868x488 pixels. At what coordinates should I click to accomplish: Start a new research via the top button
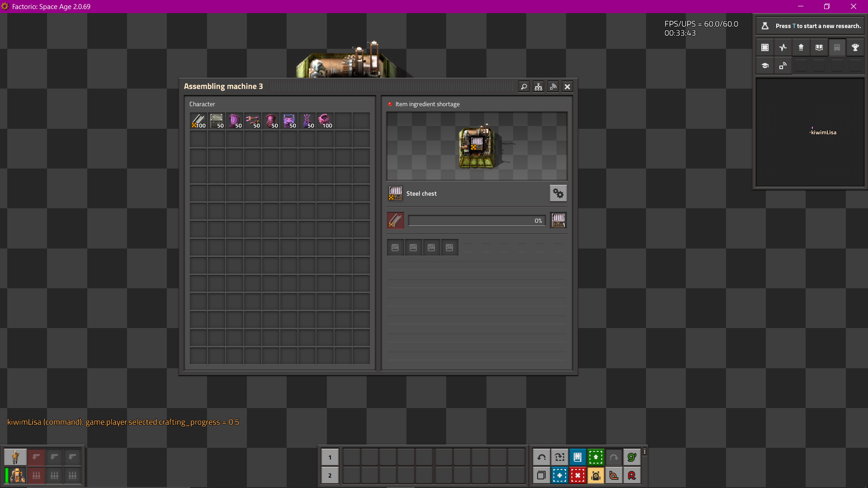pyautogui.click(x=809, y=26)
